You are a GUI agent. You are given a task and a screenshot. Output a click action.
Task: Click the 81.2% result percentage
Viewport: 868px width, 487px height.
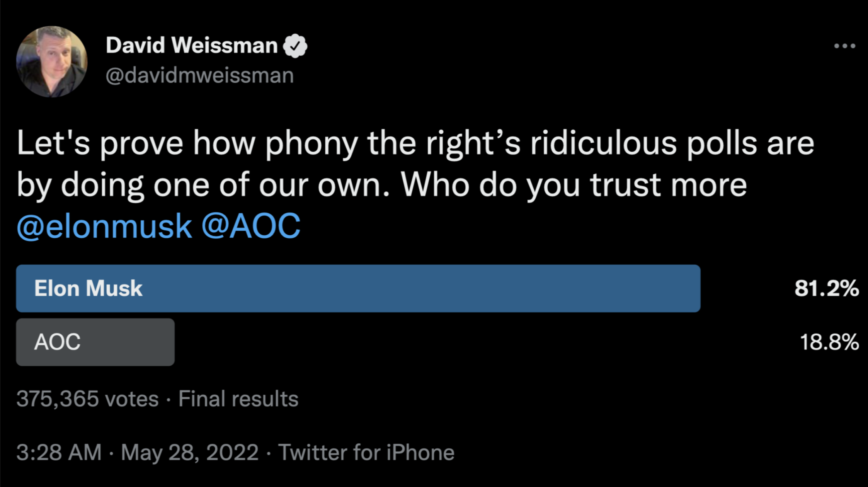(x=827, y=289)
